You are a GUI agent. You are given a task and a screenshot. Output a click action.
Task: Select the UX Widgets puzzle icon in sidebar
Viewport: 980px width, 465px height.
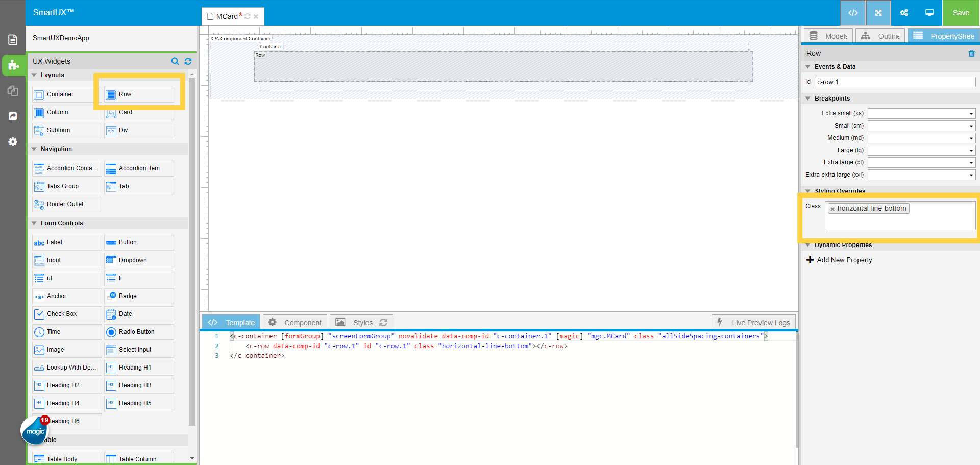(x=12, y=65)
